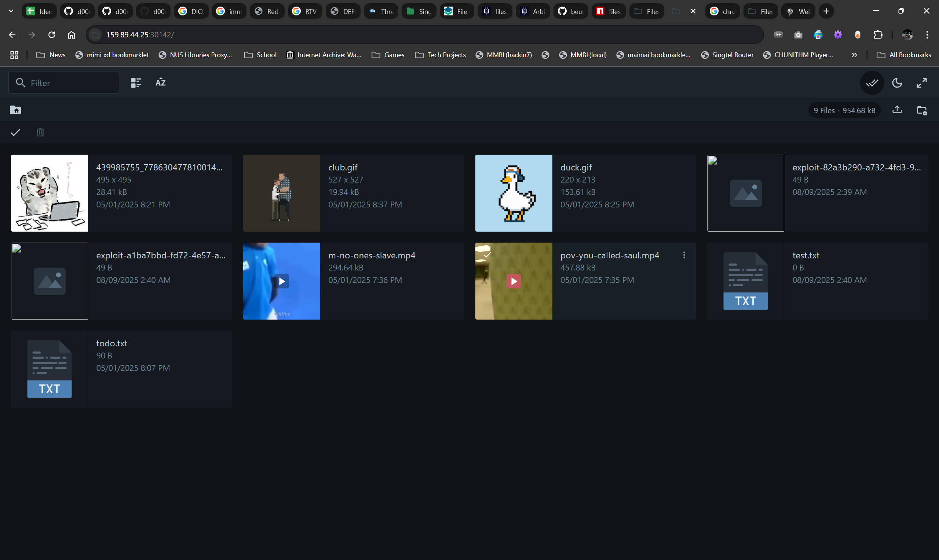Viewport: 939px width, 560px height.
Task: Switch to the Red browser tab
Action: pos(267,11)
